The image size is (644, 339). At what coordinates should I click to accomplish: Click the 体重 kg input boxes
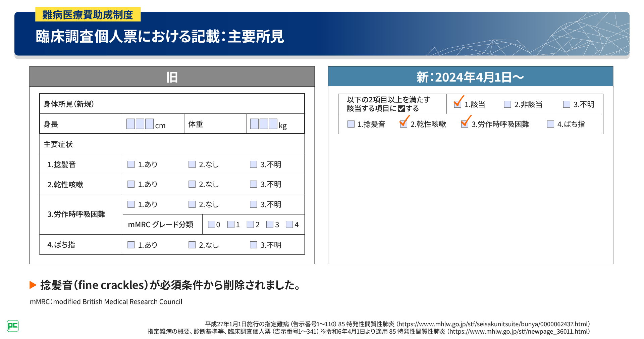click(264, 124)
